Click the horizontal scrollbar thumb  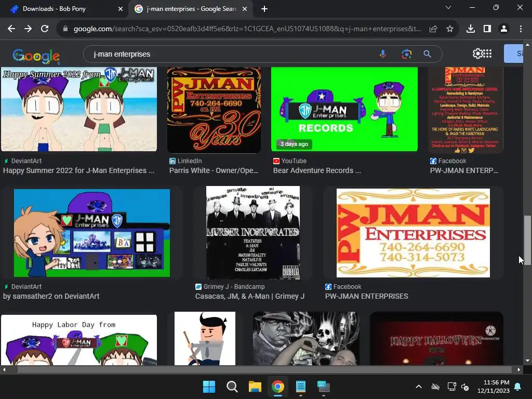[264, 369]
